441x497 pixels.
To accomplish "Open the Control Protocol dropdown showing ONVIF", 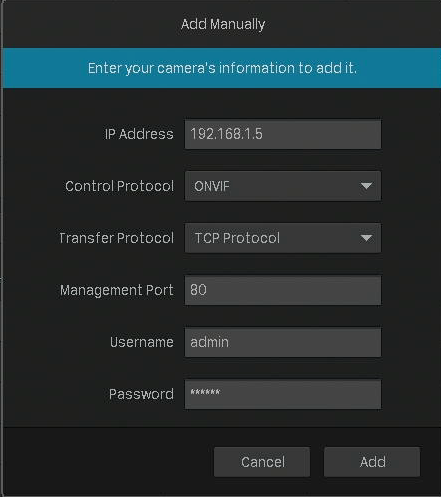I will click(283, 186).
